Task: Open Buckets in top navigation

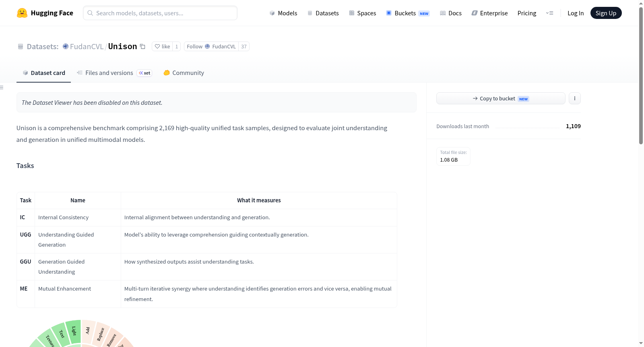Action: (x=408, y=13)
